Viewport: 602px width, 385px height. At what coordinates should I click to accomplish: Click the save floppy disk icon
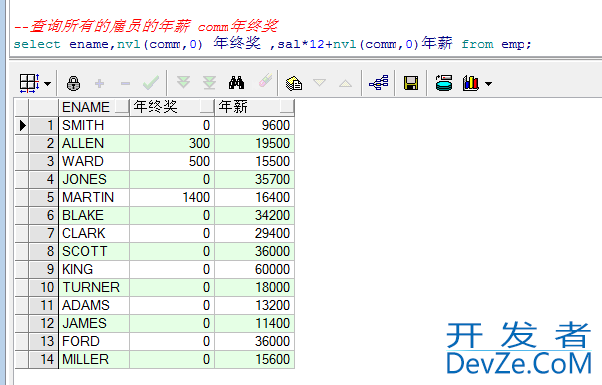(x=411, y=83)
